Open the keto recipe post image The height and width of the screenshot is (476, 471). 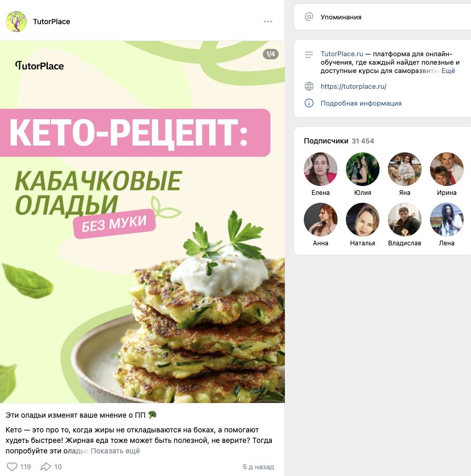[142, 222]
